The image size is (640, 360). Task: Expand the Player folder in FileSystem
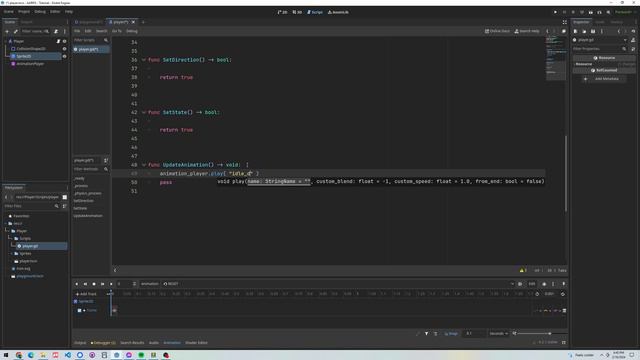(x=7, y=231)
